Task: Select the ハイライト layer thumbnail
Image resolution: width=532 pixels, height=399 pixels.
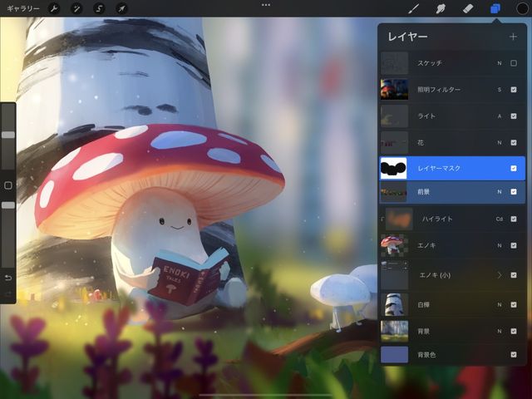Action: tap(399, 219)
